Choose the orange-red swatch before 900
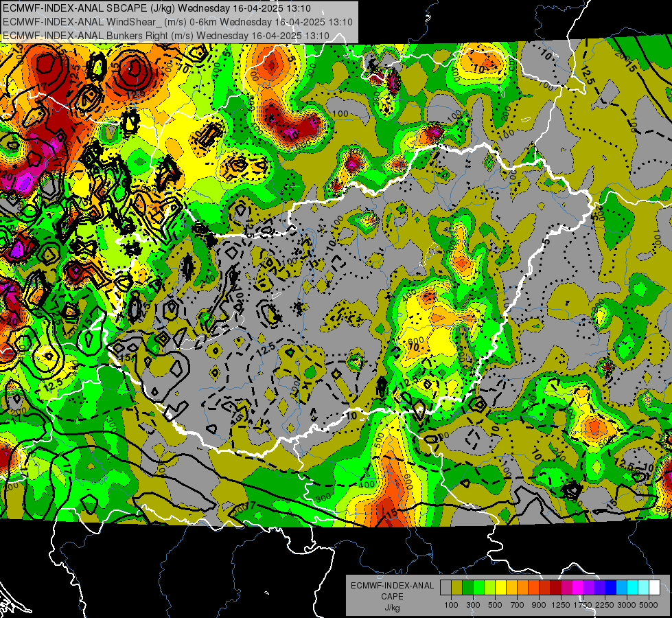 [533, 587]
